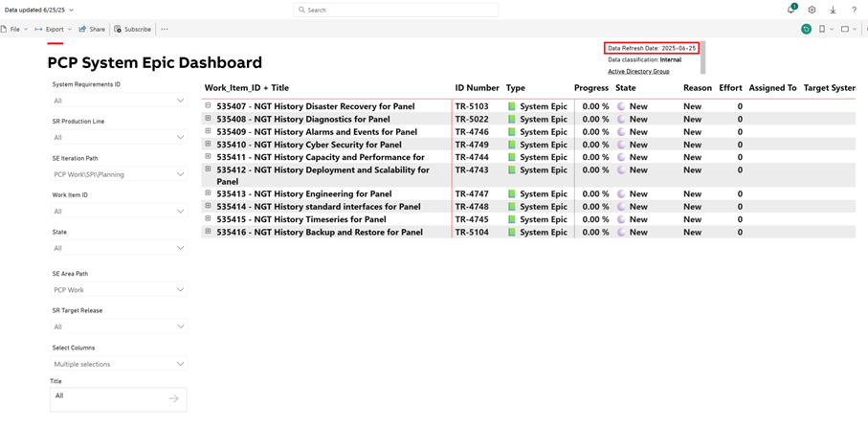Click the Share button
The width and height of the screenshot is (868, 428).
tap(92, 30)
